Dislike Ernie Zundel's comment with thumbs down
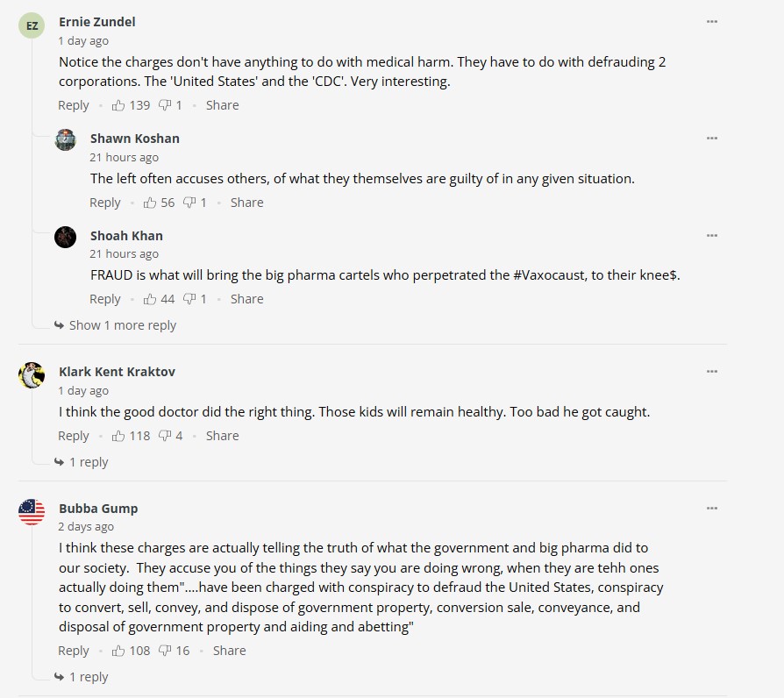Image resolution: width=784 pixels, height=698 pixels. coord(165,105)
